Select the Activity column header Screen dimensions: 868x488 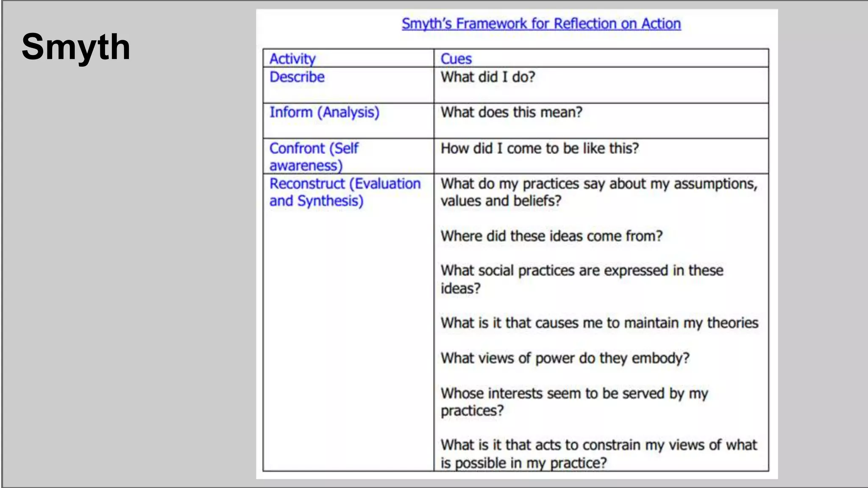click(292, 58)
